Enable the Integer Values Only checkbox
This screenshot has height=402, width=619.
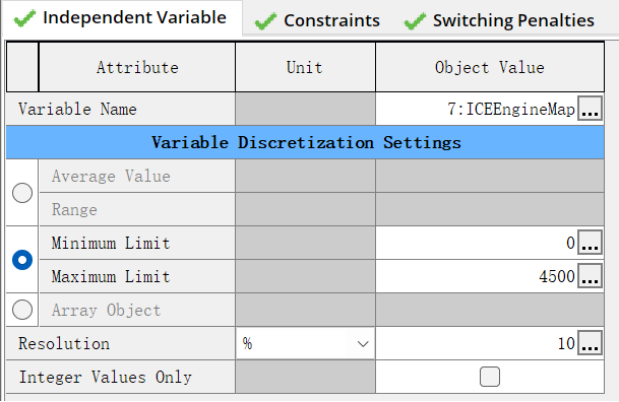490,377
